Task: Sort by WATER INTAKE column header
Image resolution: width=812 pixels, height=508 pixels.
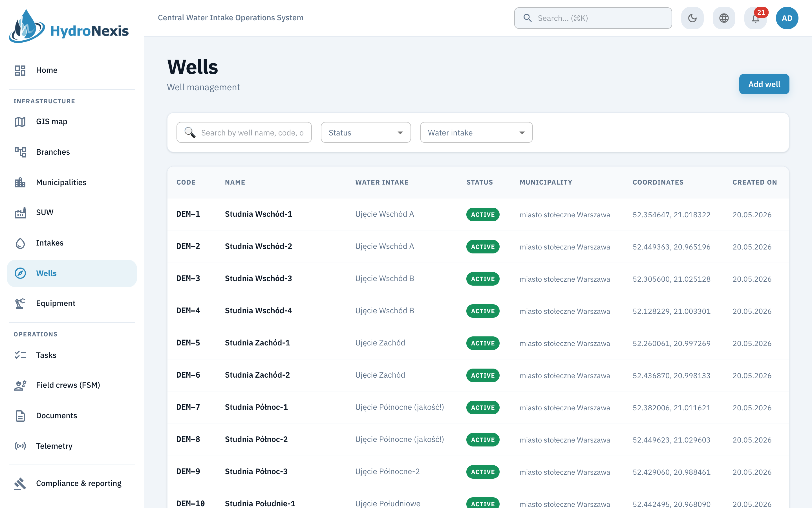Action: click(x=382, y=182)
